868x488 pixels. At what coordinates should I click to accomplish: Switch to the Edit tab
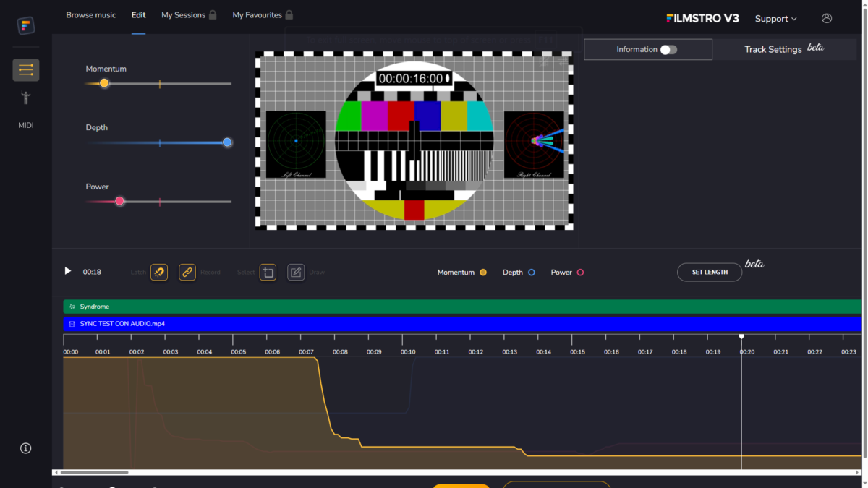point(138,15)
